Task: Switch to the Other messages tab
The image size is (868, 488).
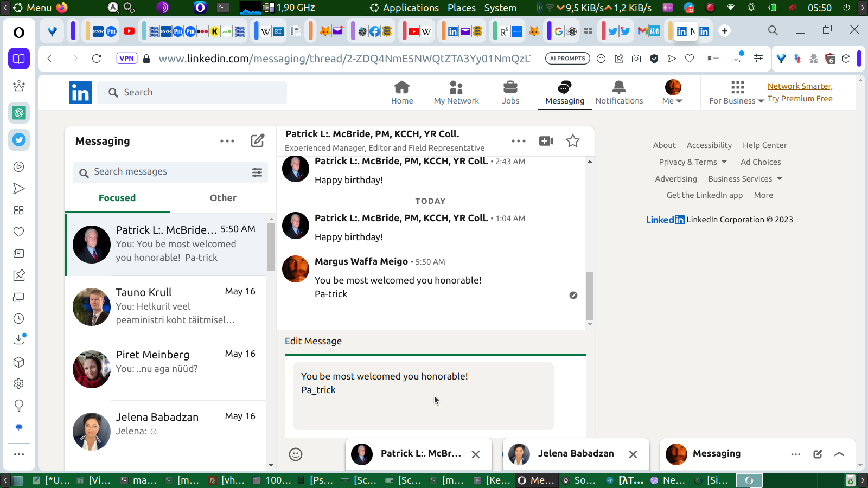Action: point(223,198)
